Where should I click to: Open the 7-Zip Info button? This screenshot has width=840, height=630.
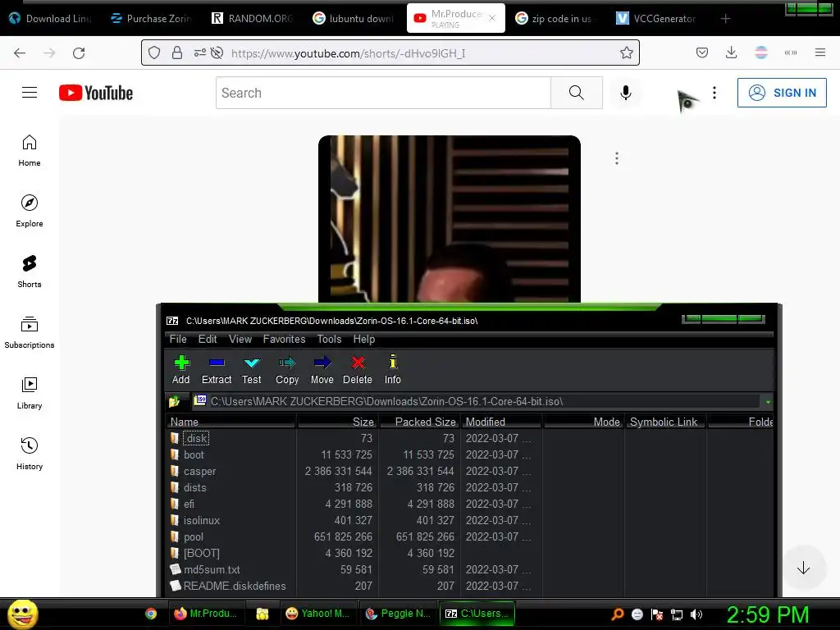click(393, 370)
